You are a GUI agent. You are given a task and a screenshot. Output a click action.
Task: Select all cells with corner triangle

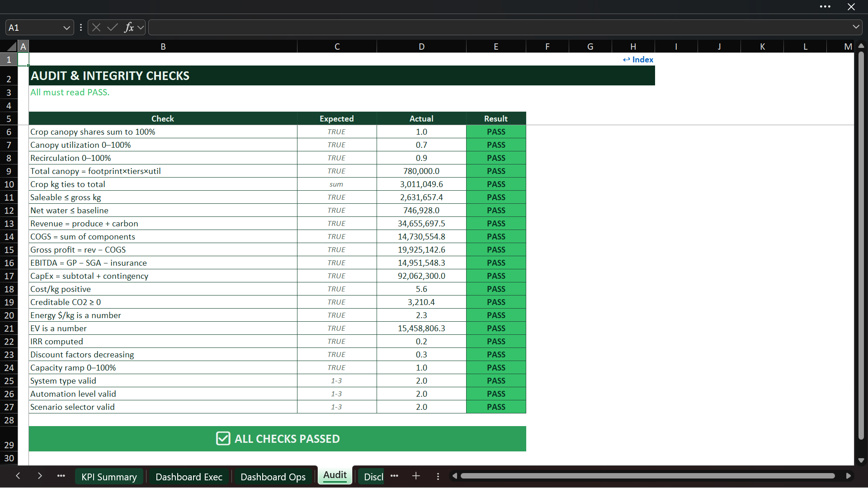[11, 46]
